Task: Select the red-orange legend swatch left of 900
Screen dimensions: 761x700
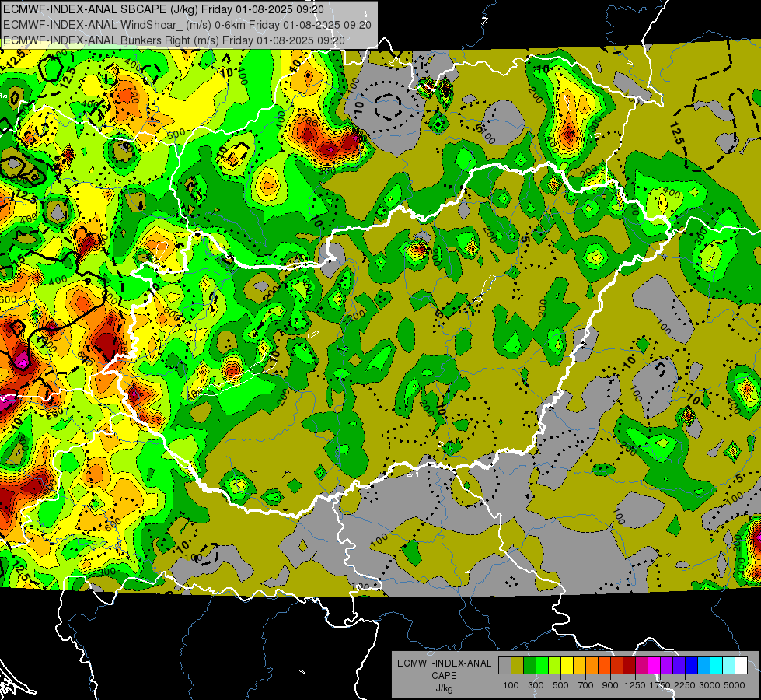Action: (x=604, y=666)
